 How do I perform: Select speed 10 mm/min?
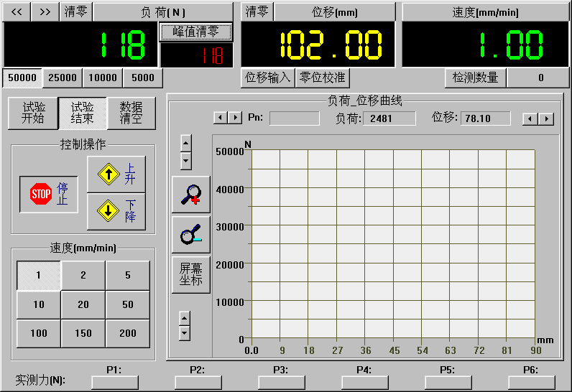pyautogui.click(x=39, y=304)
